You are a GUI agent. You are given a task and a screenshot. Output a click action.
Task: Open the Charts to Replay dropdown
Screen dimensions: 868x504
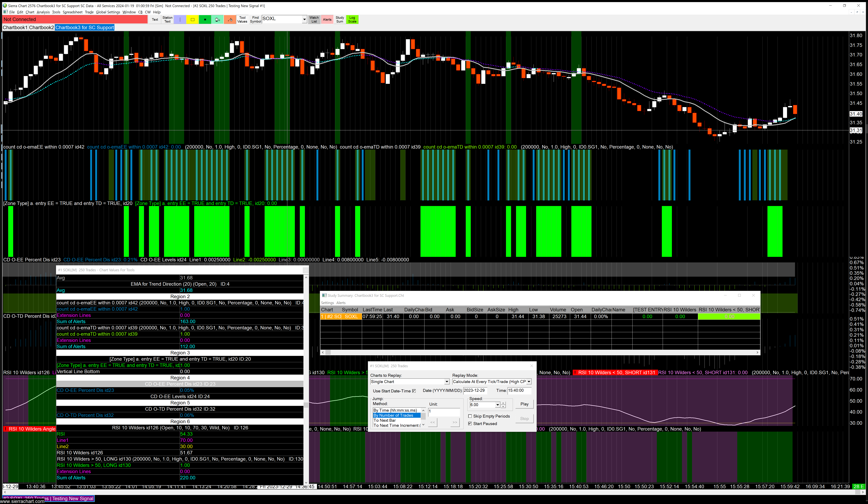coord(446,382)
